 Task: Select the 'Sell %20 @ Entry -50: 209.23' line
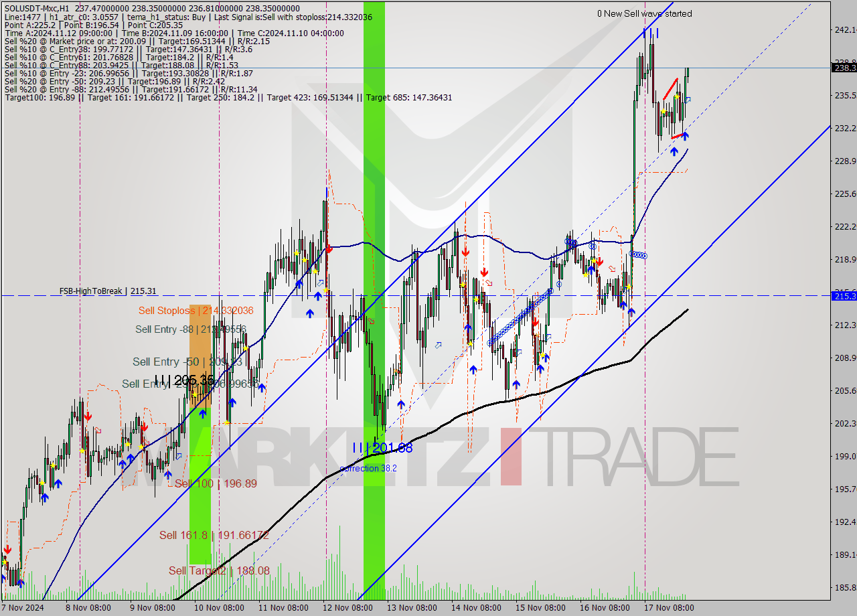114,81
